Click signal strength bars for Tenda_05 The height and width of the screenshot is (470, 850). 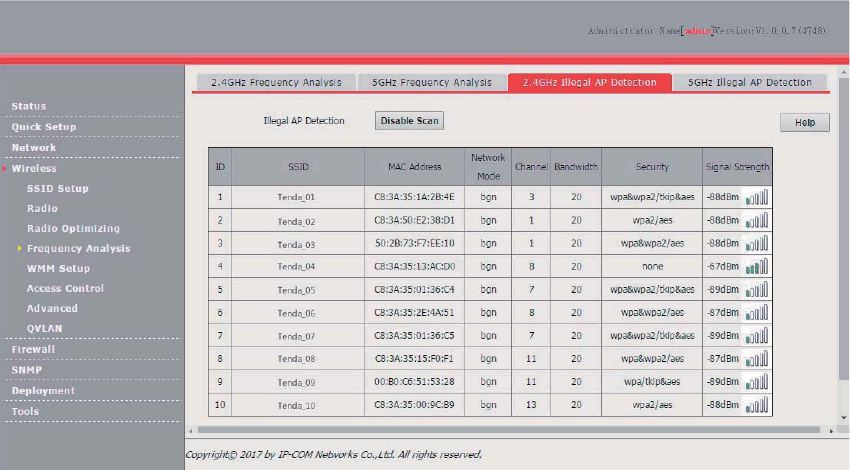pyautogui.click(x=757, y=289)
